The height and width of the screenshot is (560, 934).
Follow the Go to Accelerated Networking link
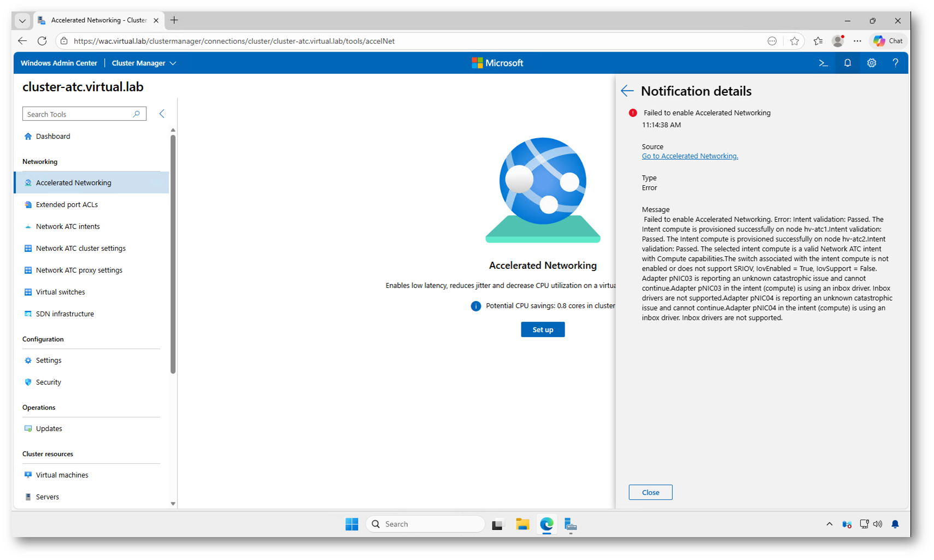pyautogui.click(x=689, y=156)
